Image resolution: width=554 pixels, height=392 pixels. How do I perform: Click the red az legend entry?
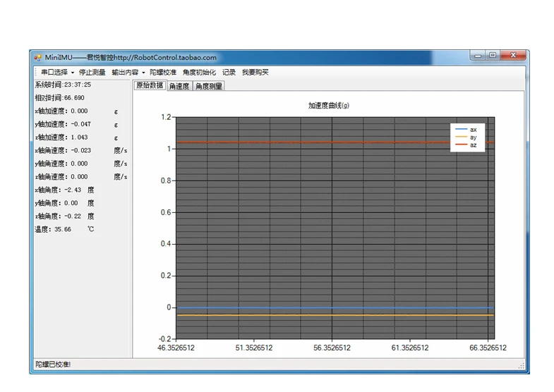(467, 145)
